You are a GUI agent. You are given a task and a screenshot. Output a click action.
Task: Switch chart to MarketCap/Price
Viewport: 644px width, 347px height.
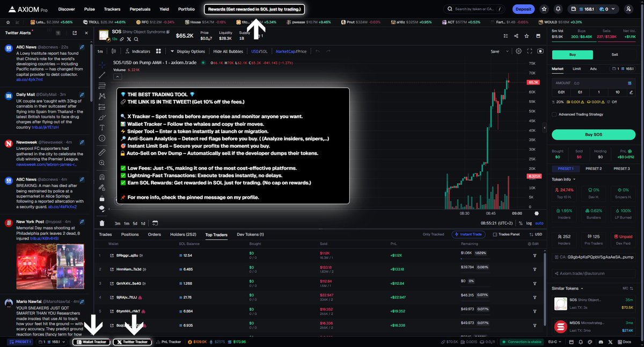pyautogui.click(x=291, y=51)
